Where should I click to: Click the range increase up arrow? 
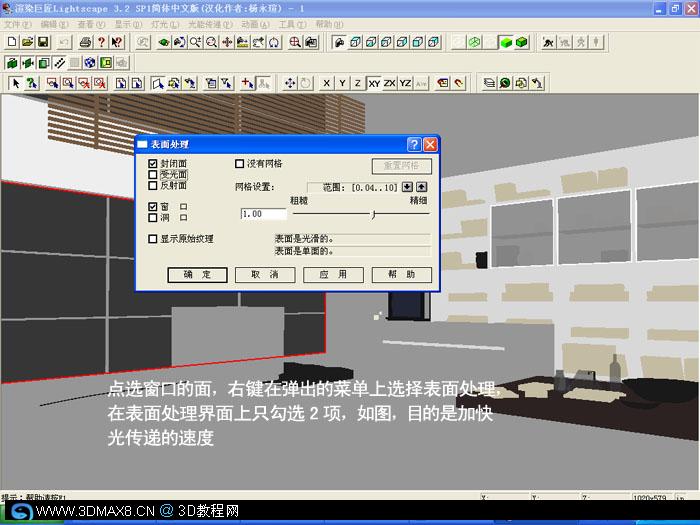pos(421,187)
